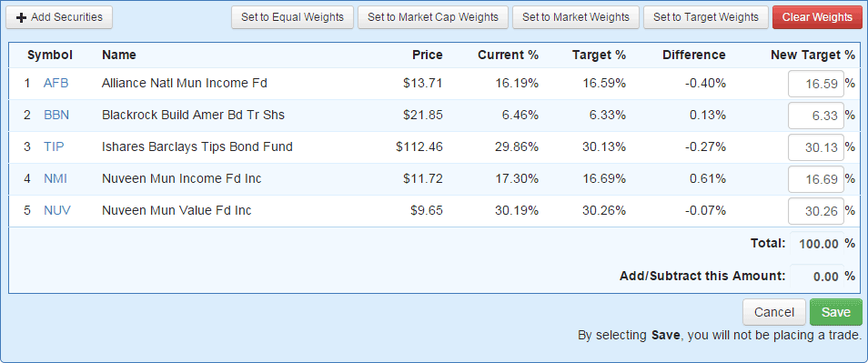This screenshot has height=363, width=868.
Task: Open the TIP symbol link
Action: click(54, 147)
